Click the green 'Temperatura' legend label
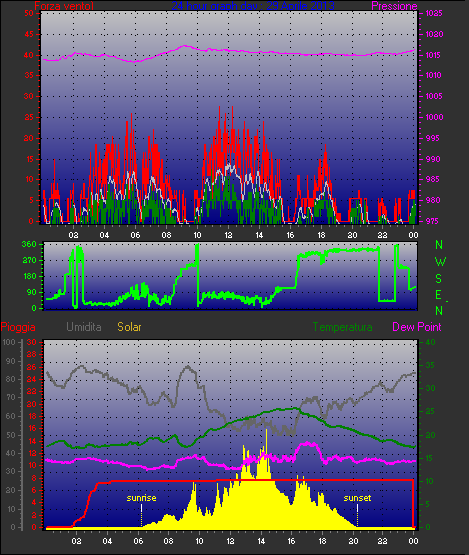469x555 pixels. coord(342,327)
